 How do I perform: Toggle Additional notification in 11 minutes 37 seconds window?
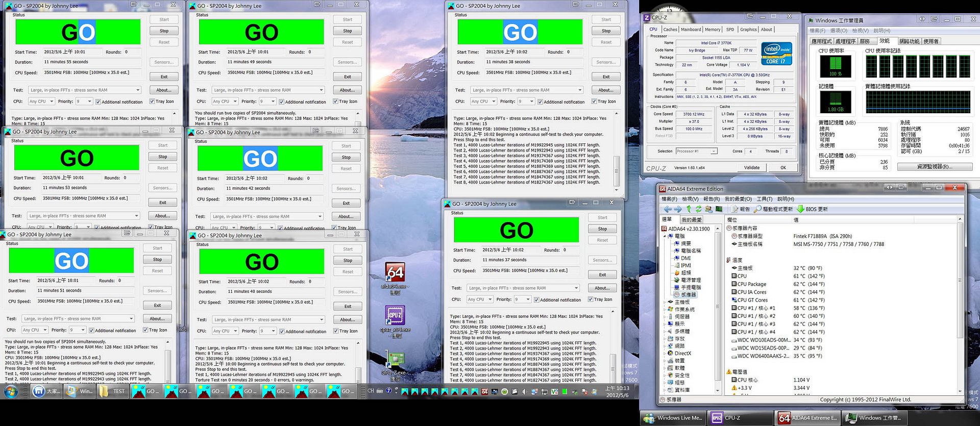(557, 299)
